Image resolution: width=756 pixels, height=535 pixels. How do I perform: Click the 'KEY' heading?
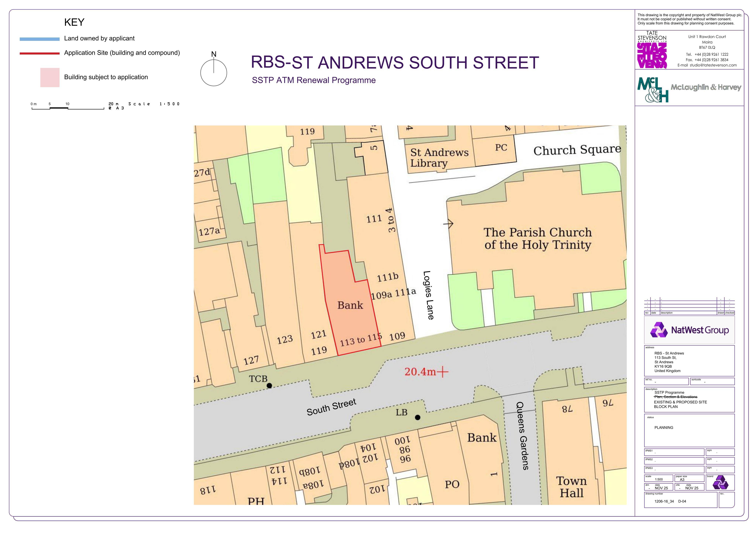(x=74, y=22)
